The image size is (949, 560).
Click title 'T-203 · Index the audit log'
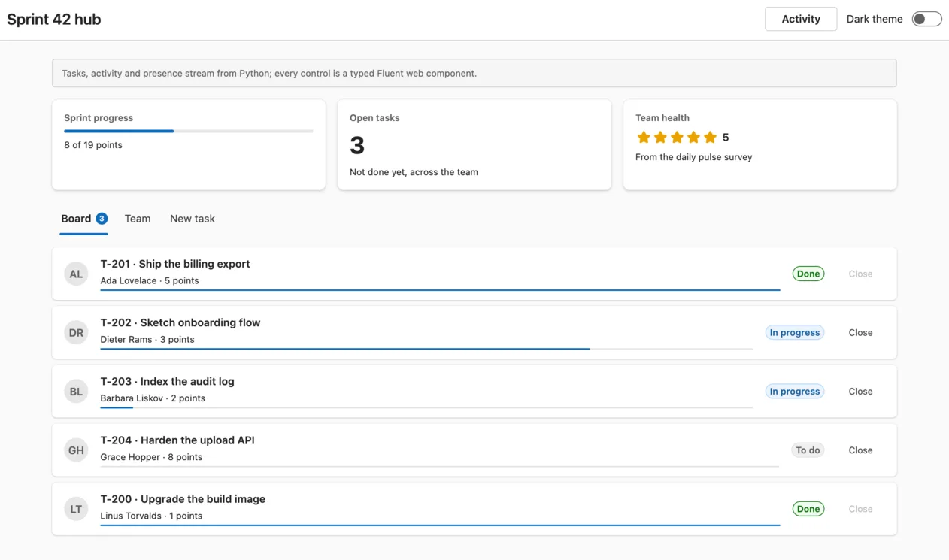[168, 381]
